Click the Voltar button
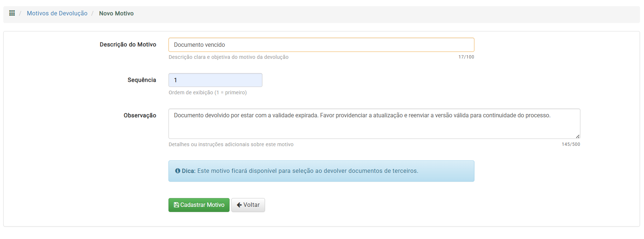 point(248,205)
